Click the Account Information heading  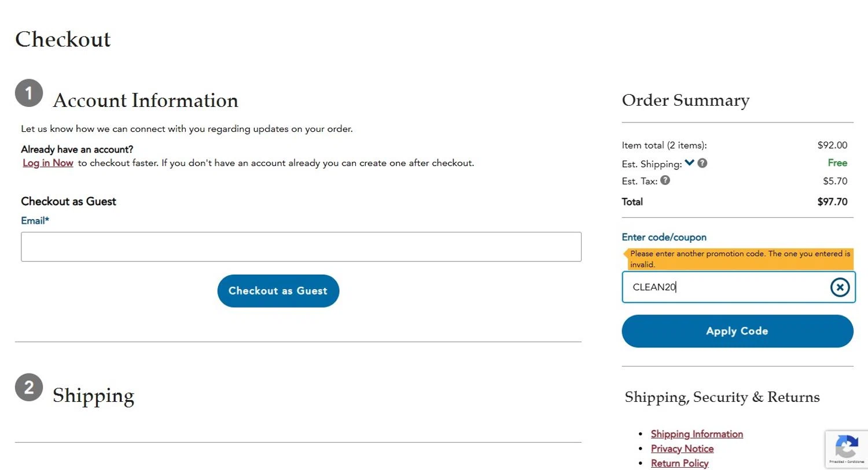(145, 101)
